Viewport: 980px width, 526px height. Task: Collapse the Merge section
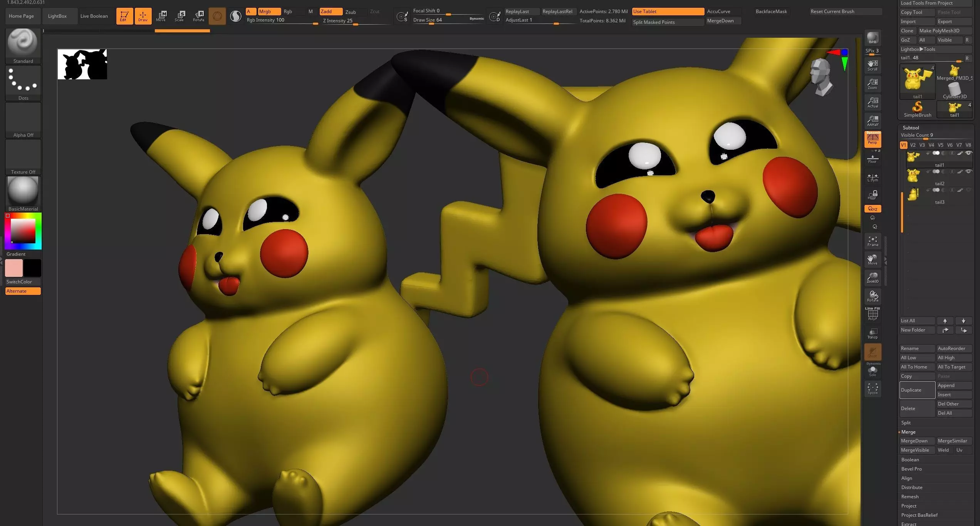point(908,432)
